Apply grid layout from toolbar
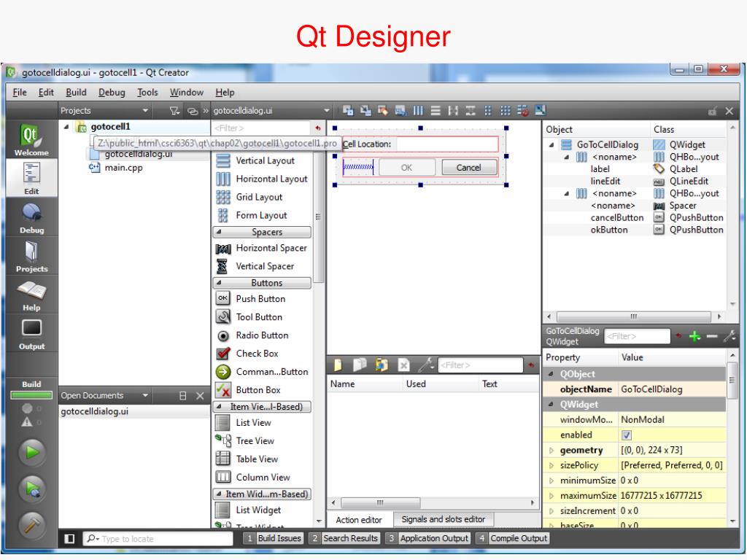The height and width of the screenshot is (560, 747). coord(506,111)
